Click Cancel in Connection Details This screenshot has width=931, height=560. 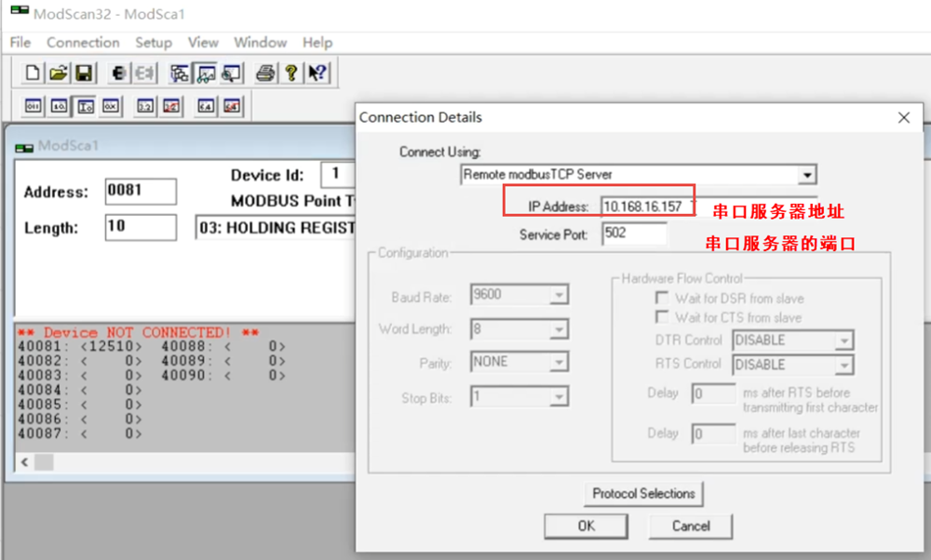(691, 527)
